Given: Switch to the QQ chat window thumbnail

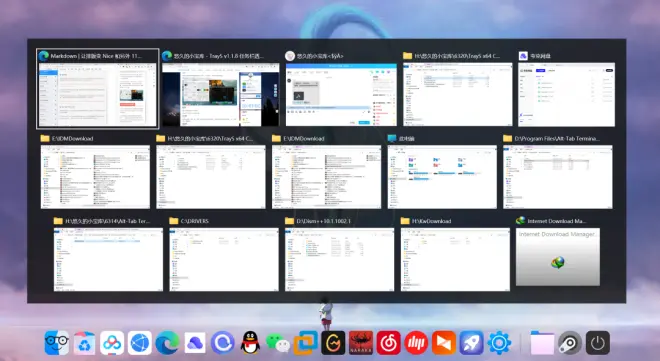Looking at the screenshot, I should coord(341,89).
